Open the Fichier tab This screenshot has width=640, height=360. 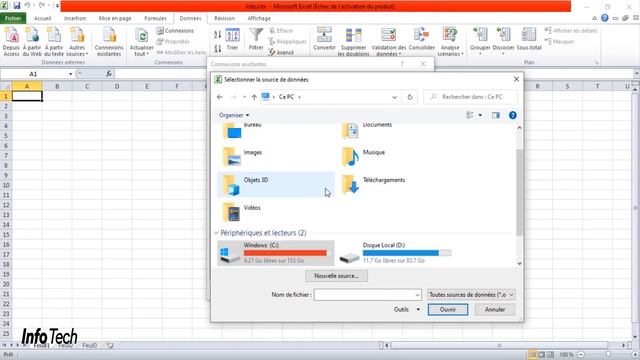coord(13,18)
